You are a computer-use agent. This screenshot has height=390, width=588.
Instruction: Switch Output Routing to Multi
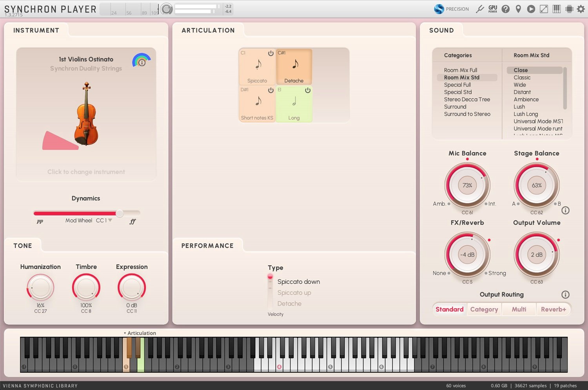pos(519,309)
